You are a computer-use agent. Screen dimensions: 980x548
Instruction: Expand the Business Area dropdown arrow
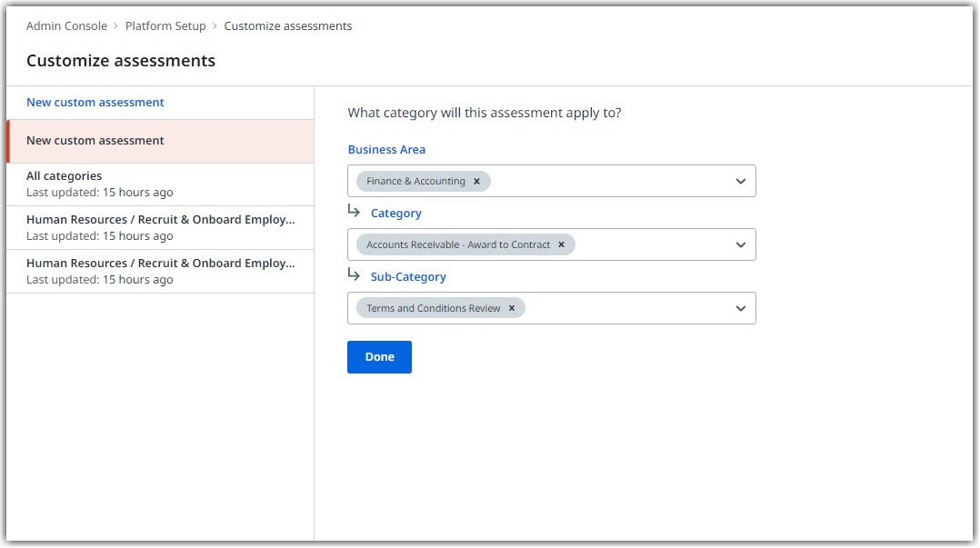[x=741, y=182]
